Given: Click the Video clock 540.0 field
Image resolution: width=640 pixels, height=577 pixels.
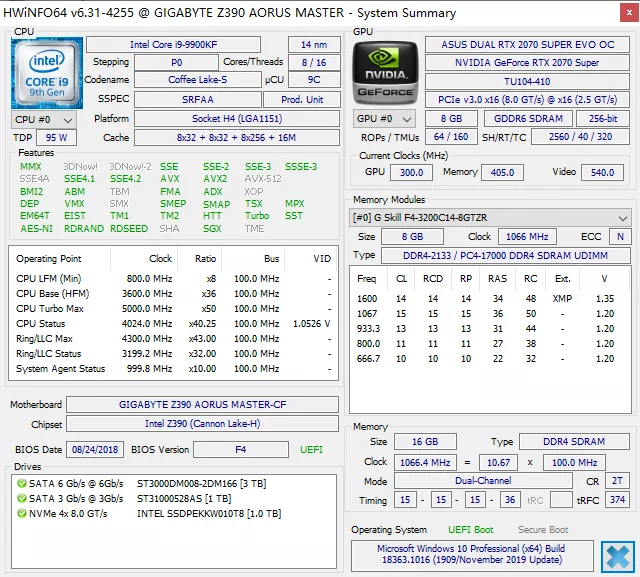Looking at the screenshot, I should 602,173.
